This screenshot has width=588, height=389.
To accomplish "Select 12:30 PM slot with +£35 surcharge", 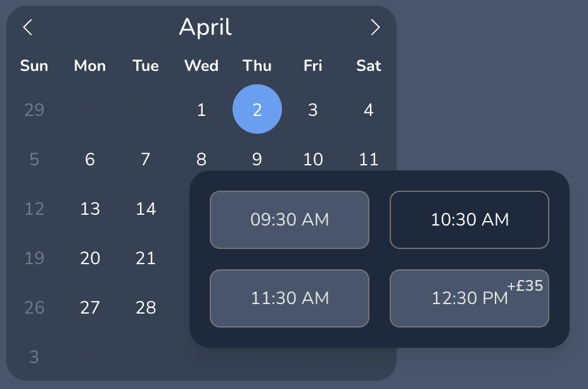I will [x=470, y=298].
